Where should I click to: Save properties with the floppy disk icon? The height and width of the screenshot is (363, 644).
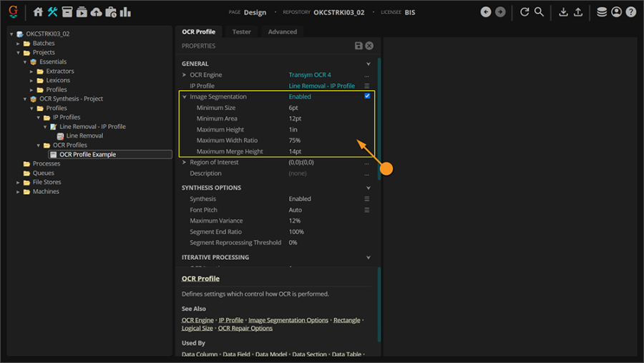358,46
